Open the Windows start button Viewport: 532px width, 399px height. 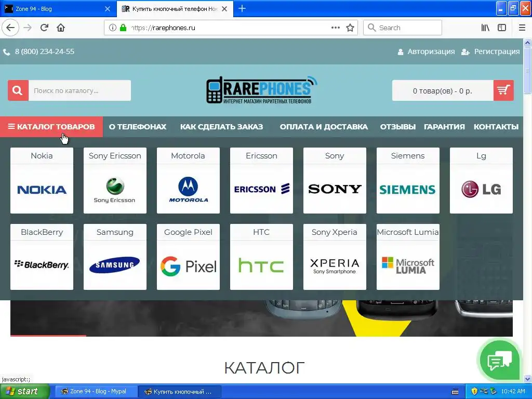tap(25, 391)
